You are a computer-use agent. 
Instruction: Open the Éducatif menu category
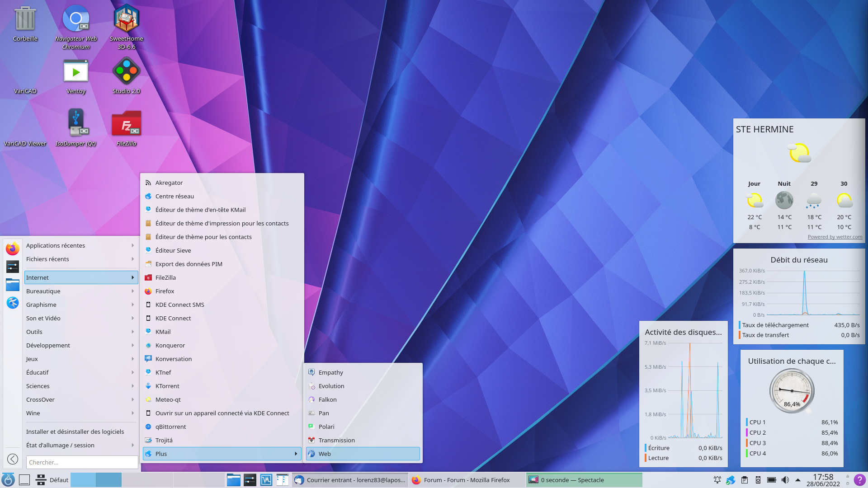(x=81, y=372)
